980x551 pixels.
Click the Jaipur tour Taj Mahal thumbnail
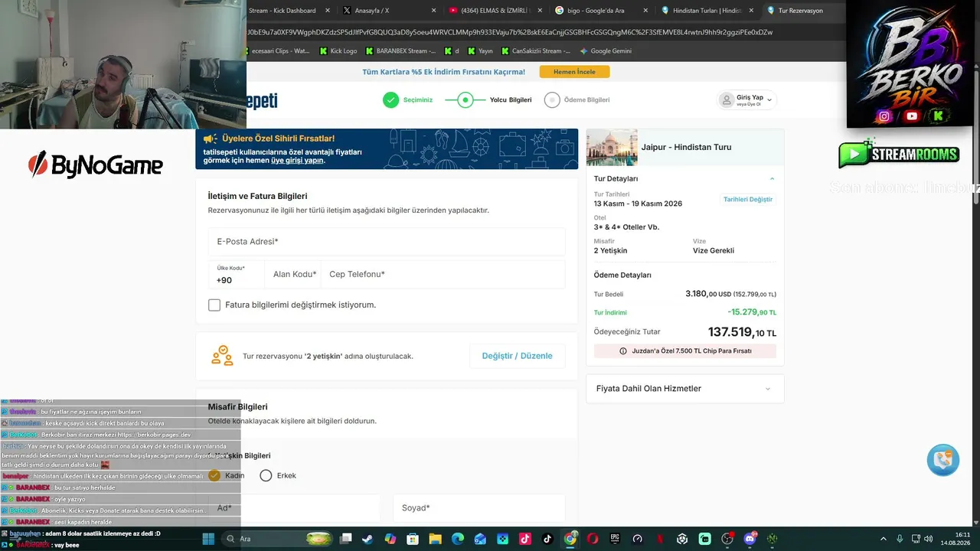tap(612, 147)
